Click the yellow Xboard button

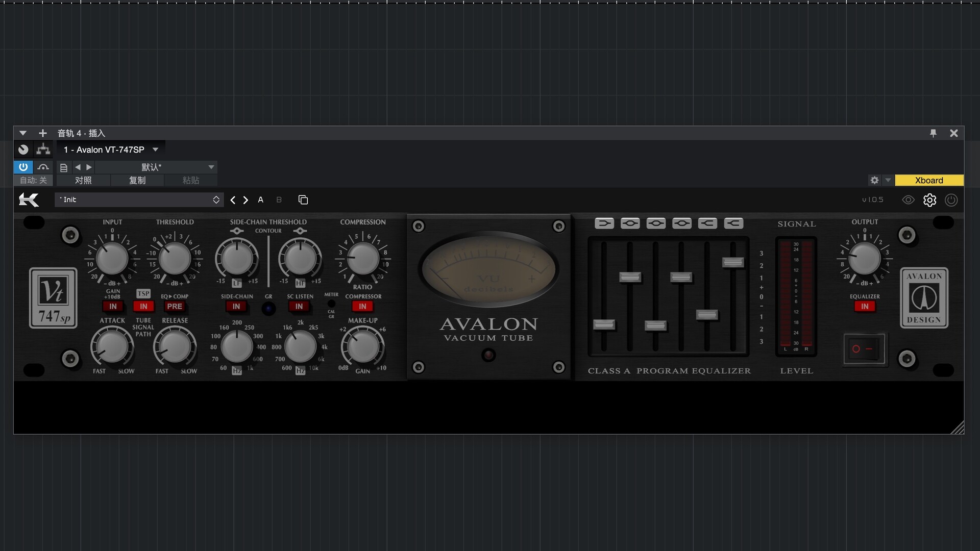[929, 180]
